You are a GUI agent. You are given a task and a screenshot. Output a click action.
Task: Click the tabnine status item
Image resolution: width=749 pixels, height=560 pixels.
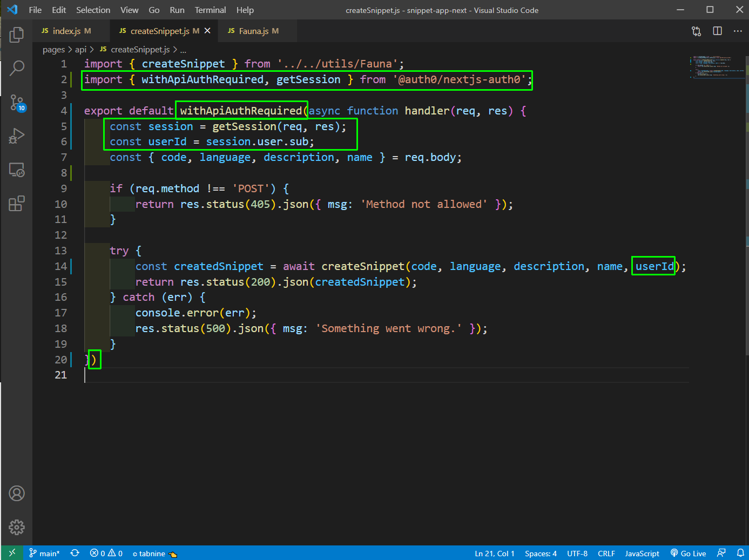[x=155, y=553]
